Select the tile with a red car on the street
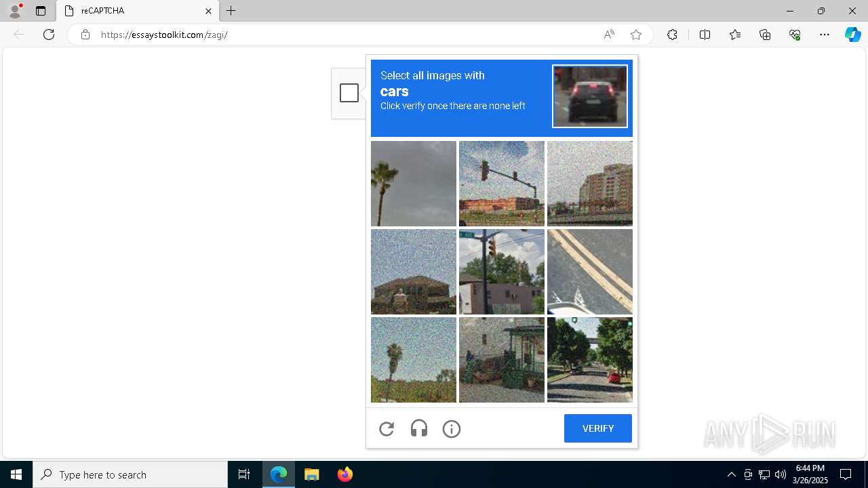The image size is (868, 488). coord(590,360)
